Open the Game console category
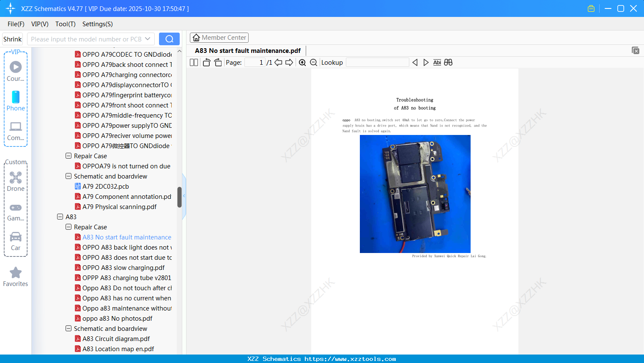Viewport: 644px width, 363px height. point(16,212)
